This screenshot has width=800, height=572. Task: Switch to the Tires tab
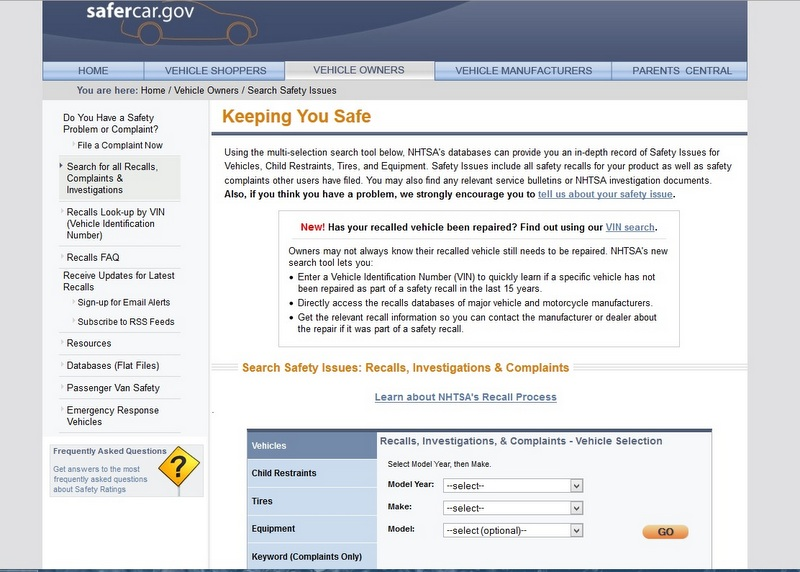312,501
